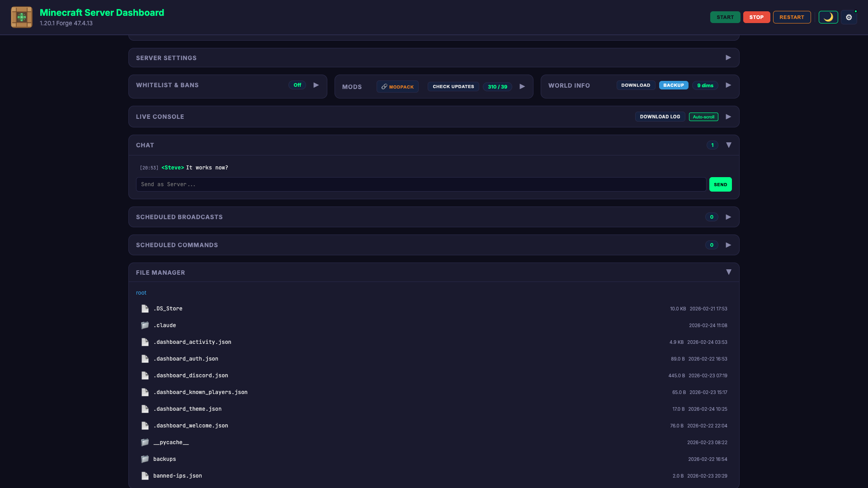Click the backups folder icon

[145, 459]
